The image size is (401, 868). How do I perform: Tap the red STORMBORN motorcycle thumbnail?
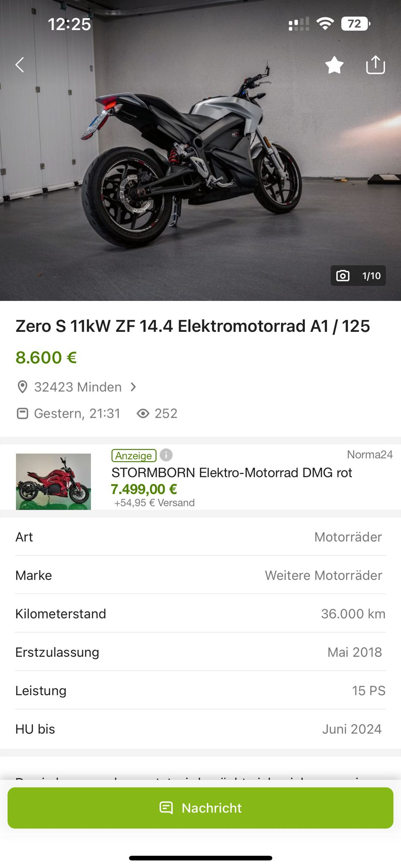53,481
